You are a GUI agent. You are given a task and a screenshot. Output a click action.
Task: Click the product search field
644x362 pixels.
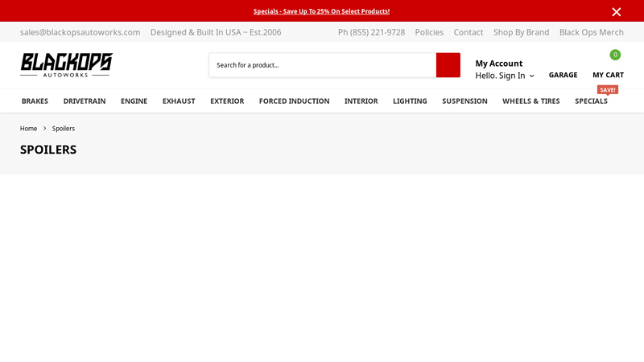(322, 65)
